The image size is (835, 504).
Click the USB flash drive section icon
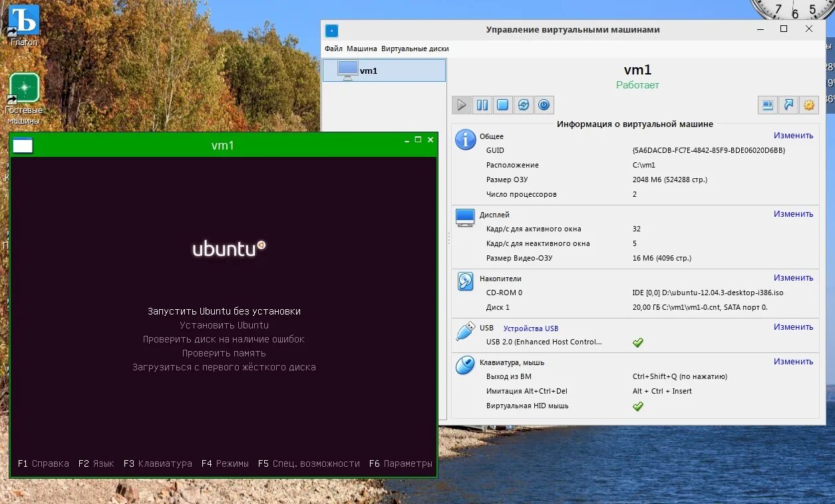point(464,332)
